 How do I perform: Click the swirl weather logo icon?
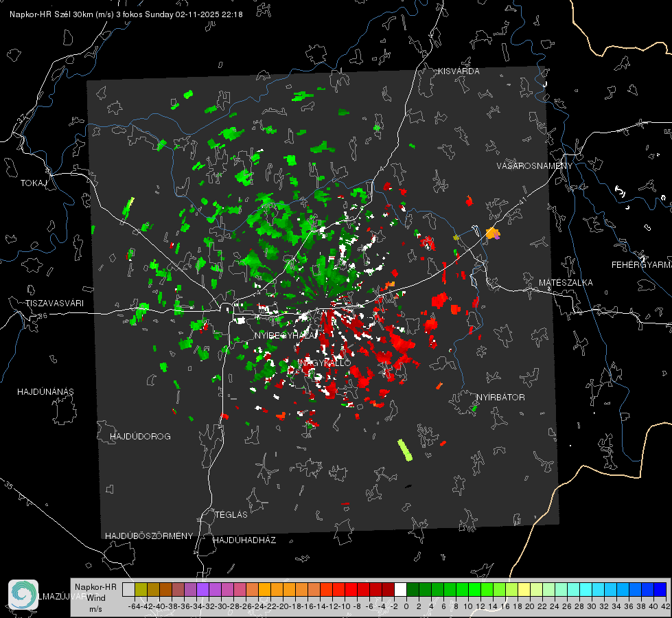(23, 595)
